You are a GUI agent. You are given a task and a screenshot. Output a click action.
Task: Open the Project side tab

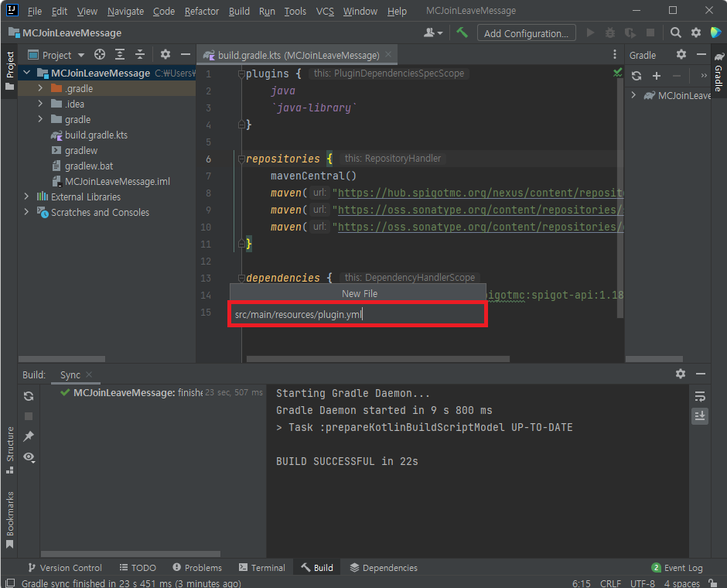[10, 71]
